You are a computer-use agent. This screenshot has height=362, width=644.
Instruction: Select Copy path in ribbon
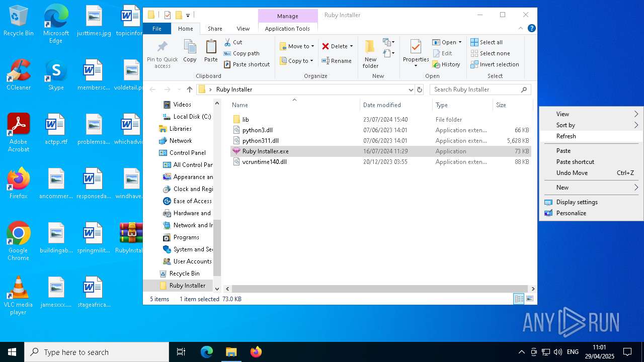242,53
